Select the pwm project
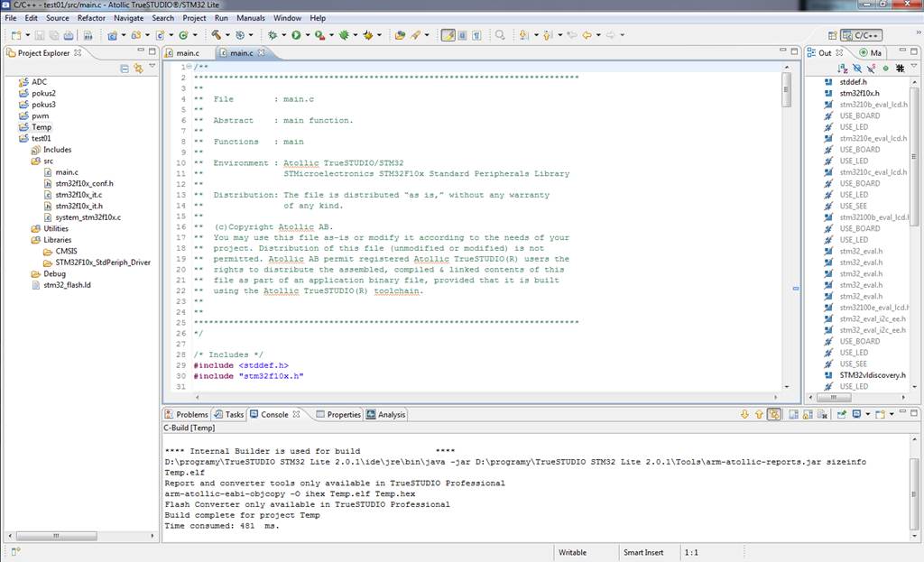The height and width of the screenshot is (562, 924). (40, 116)
